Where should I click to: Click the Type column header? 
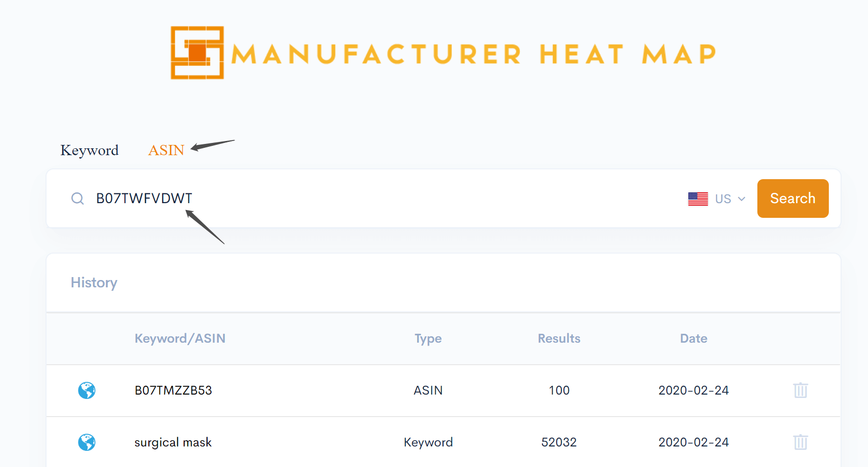pyautogui.click(x=428, y=339)
